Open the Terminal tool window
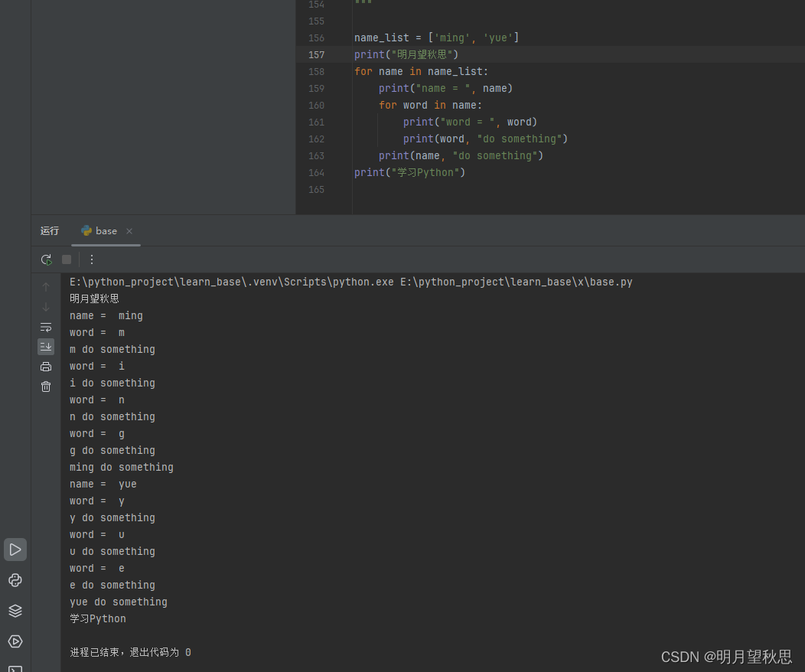Image resolution: width=805 pixels, height=672 pixels. (x=15, y=667)
